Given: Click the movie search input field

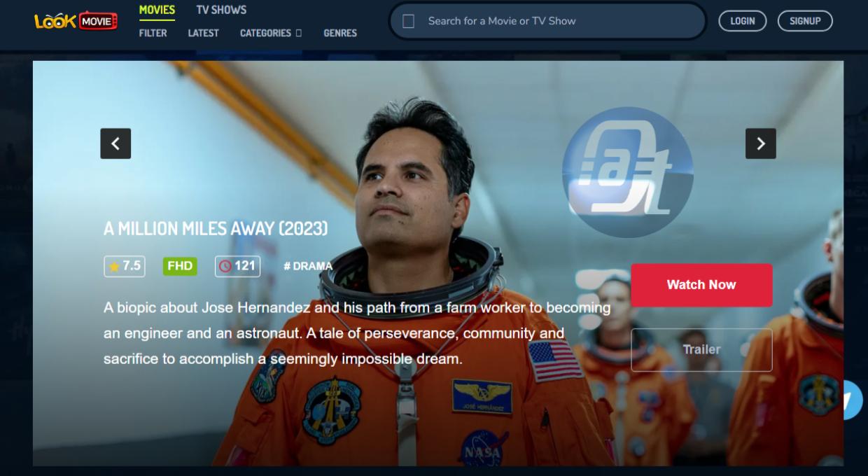Looking at the screenshot, I should point(547,21).
